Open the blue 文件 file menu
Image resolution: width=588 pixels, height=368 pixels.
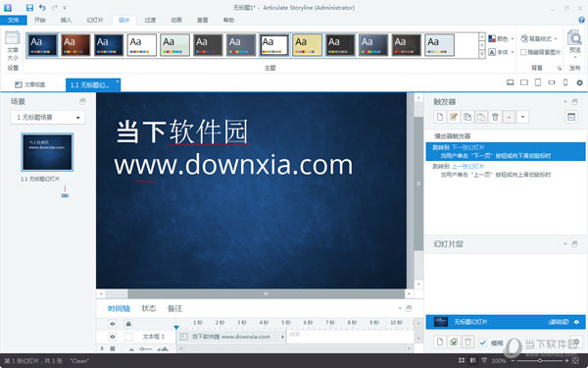click(14, 21)
